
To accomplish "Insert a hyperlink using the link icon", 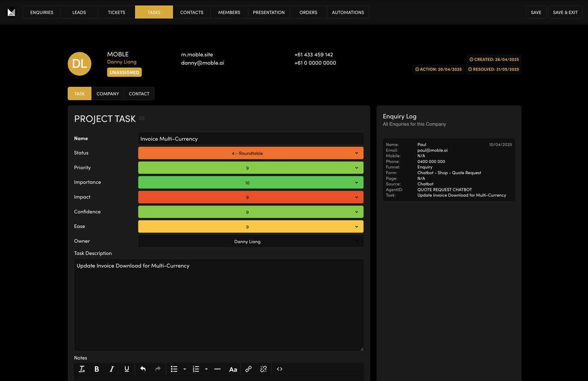I will [x=248, y=369].
